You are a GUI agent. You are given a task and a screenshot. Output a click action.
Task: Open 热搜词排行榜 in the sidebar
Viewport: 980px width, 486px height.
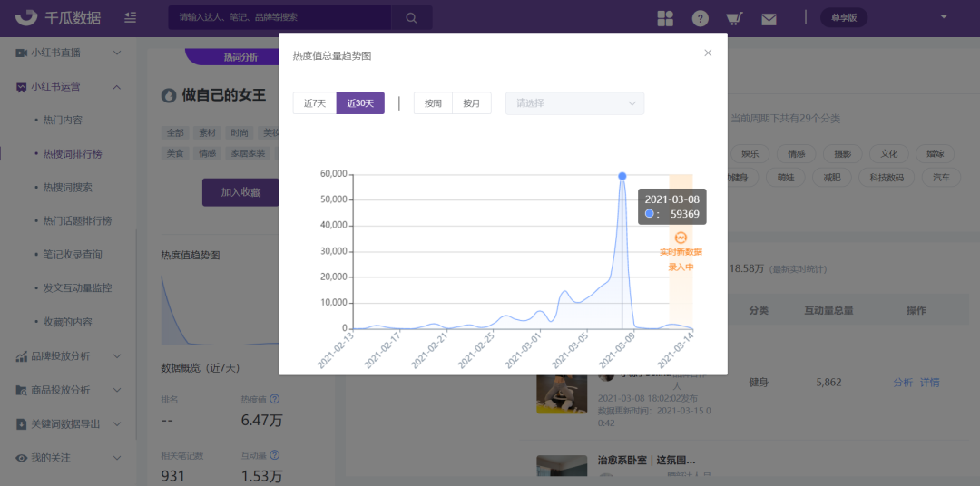tap(73, 154)
